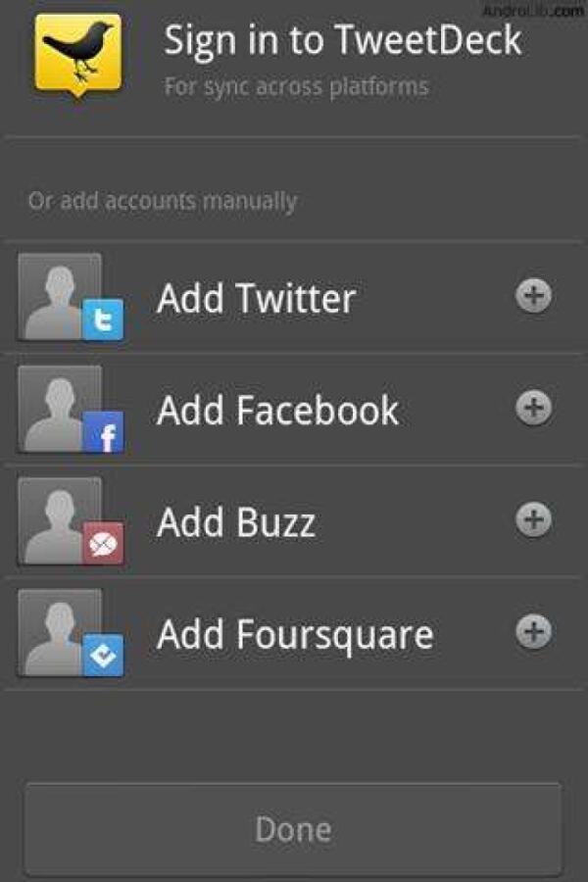Choose the Add Foursquare label
This screenshot has height=882, width=588.
coord(295,636)
